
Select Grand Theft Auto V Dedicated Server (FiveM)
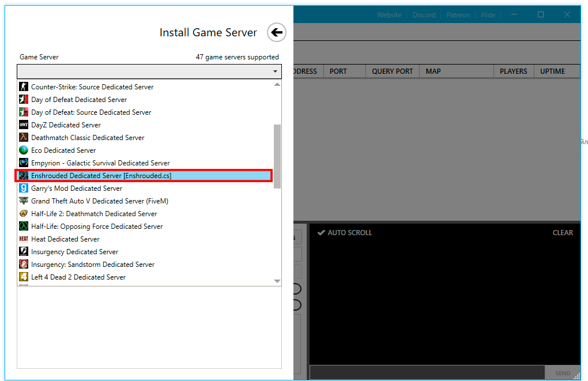pos(145,201)
